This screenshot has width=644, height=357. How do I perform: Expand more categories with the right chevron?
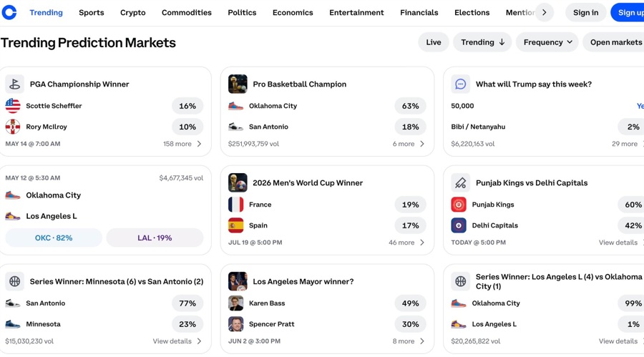pyautogui.click(x=545, y=12)
